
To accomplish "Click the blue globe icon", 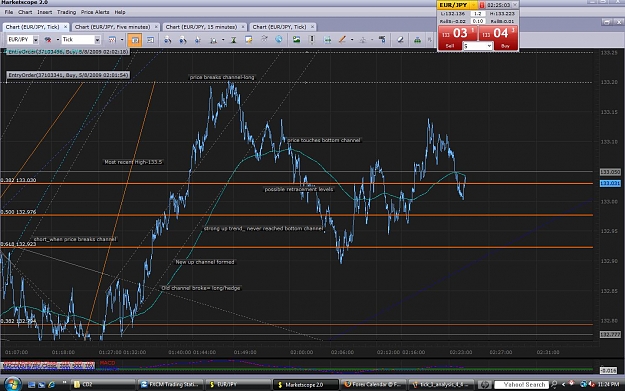I will pos(279,39).
